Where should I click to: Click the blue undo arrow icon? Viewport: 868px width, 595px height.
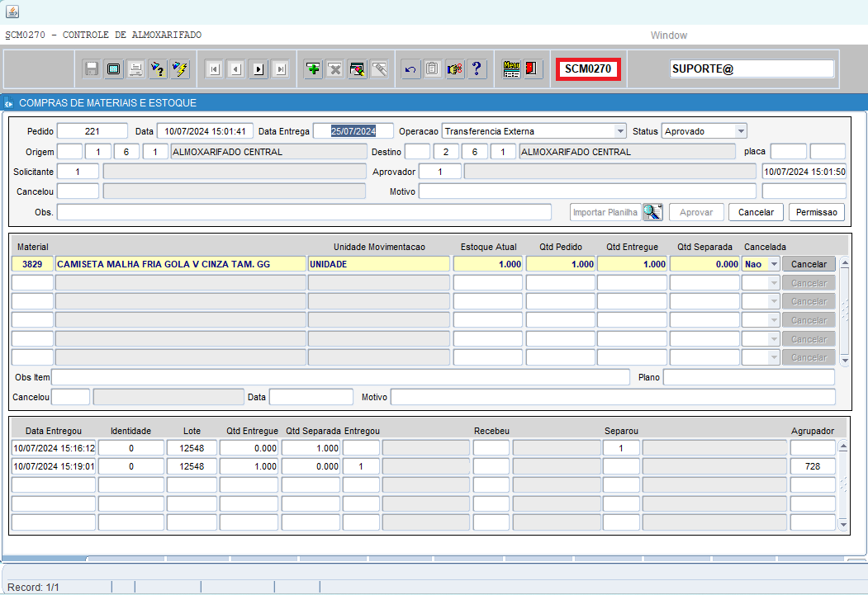pos(410,69)
